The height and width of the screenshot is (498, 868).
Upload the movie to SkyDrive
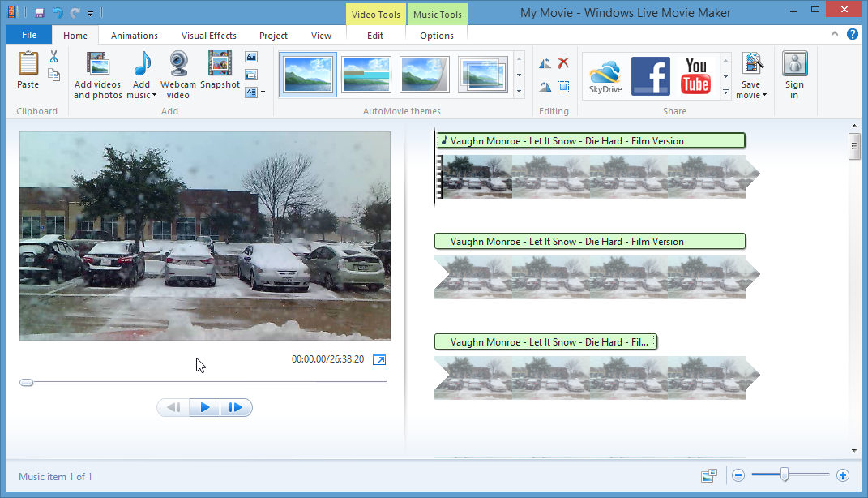point(605,75)
